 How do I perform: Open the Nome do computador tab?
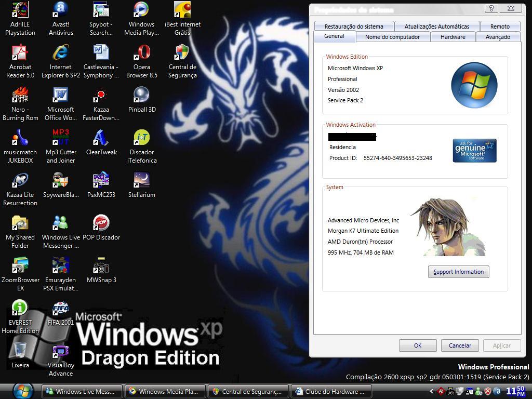(393, 37)
